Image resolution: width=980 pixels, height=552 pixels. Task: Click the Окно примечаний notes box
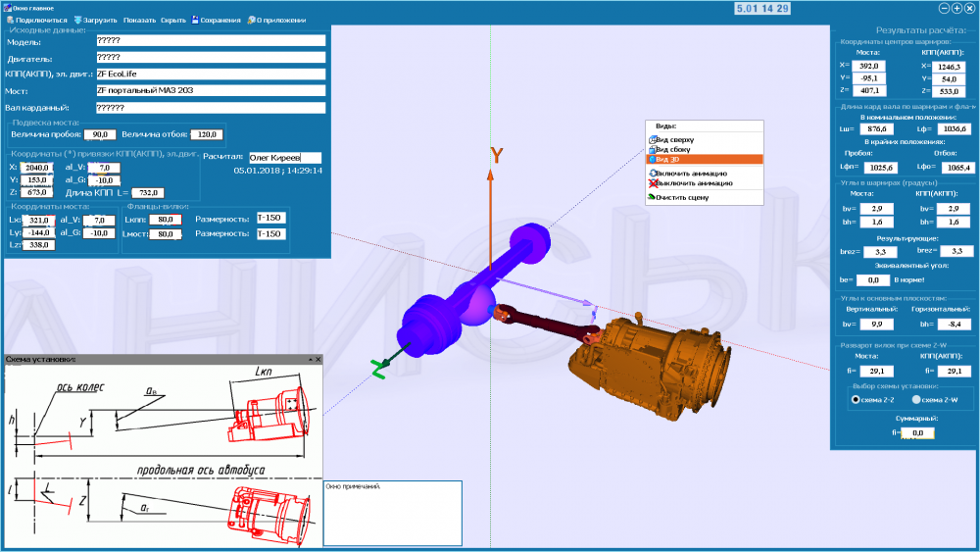click(393, 513)
